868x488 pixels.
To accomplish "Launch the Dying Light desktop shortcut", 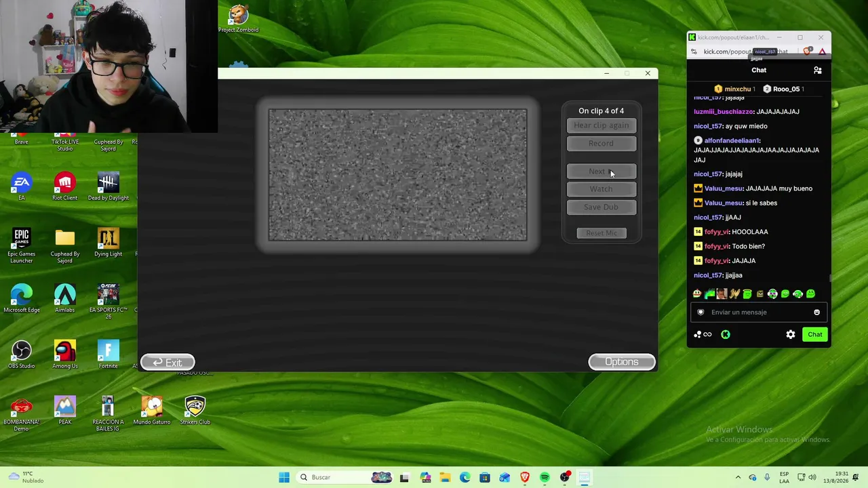I will pyautogui.click(x=108, y=242).
